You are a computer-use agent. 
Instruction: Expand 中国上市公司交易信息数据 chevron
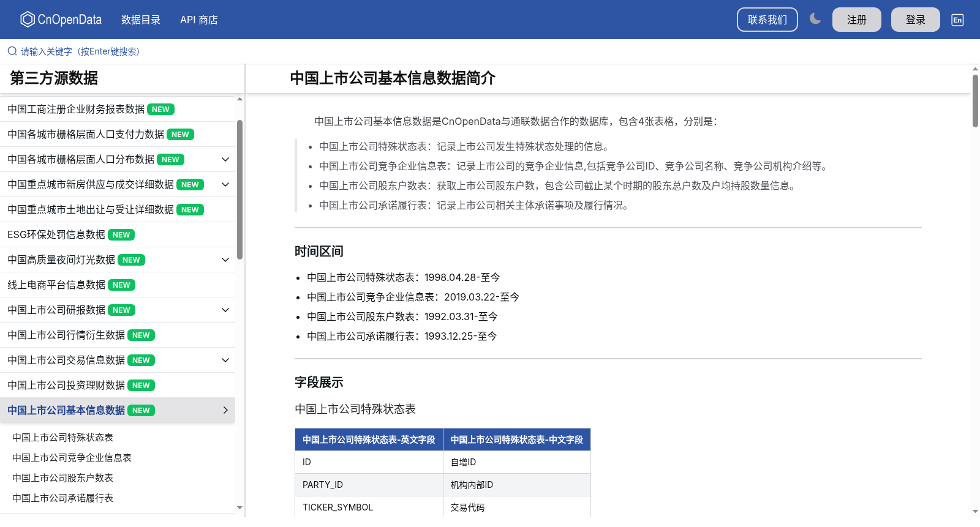tap(225, 360)
